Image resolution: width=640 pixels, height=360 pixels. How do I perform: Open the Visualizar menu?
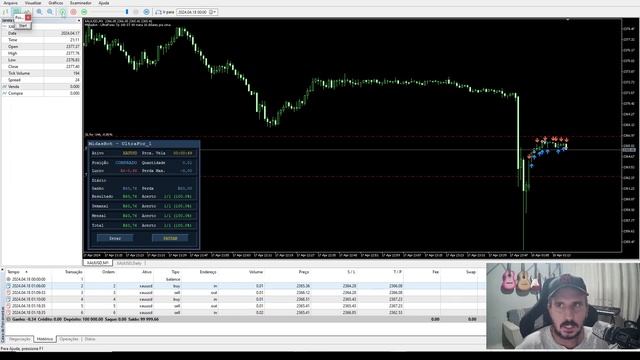pos(33,3)
